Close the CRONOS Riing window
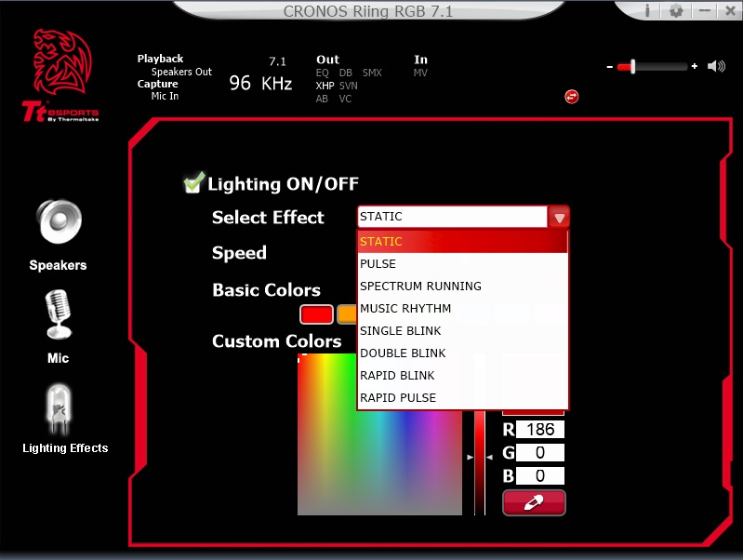 point(730,10)
